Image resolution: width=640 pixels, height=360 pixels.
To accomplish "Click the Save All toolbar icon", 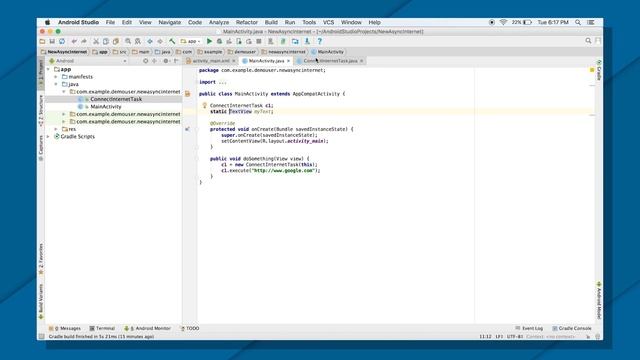I will [52, 41].
